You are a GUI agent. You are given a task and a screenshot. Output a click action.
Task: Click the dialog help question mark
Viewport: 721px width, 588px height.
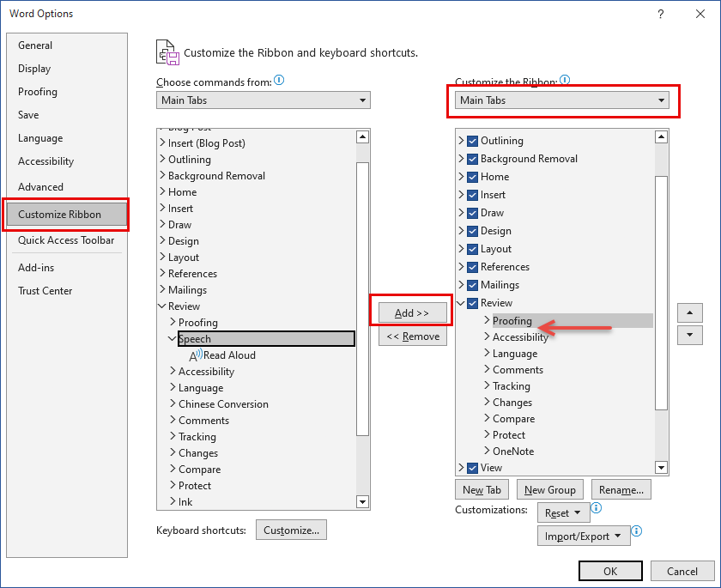coord(660,14)
